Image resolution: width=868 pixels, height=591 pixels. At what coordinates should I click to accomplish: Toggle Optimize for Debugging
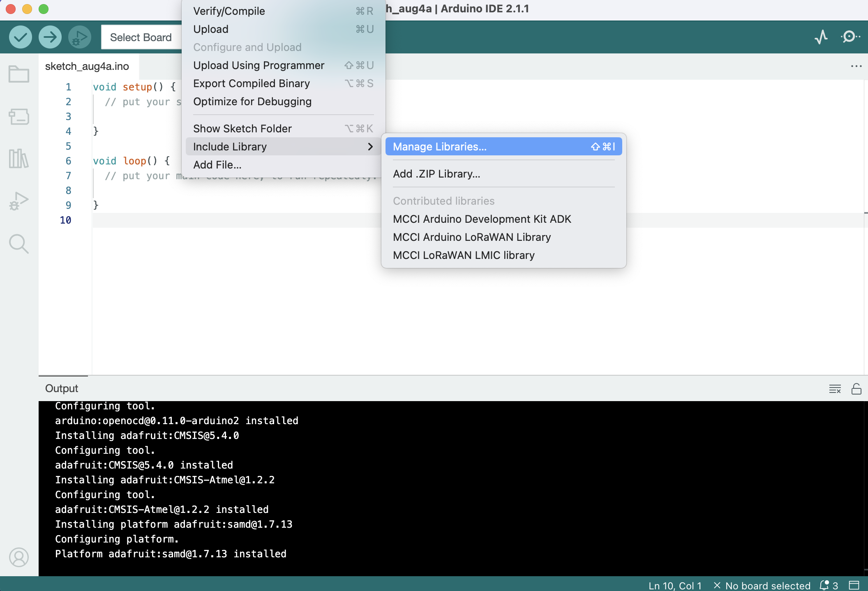coord(283,102)
